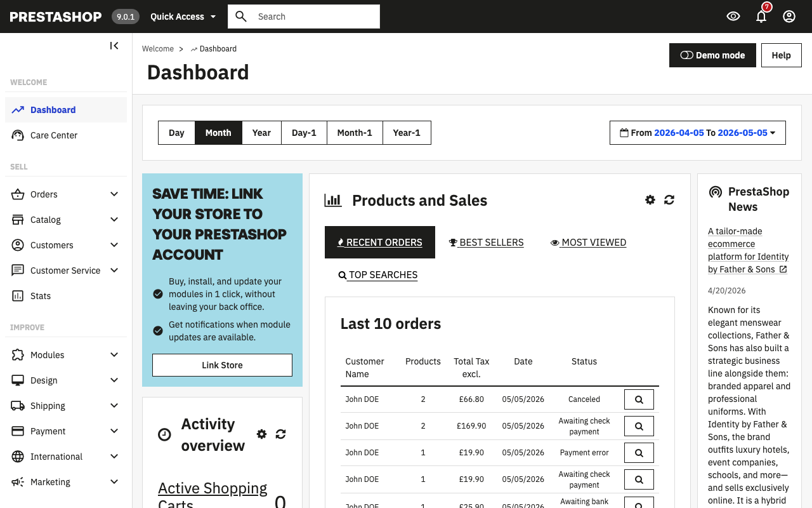The image size is (812, 508).
Task: Expand the Customers menu chevron
Action: coord(114,245)
